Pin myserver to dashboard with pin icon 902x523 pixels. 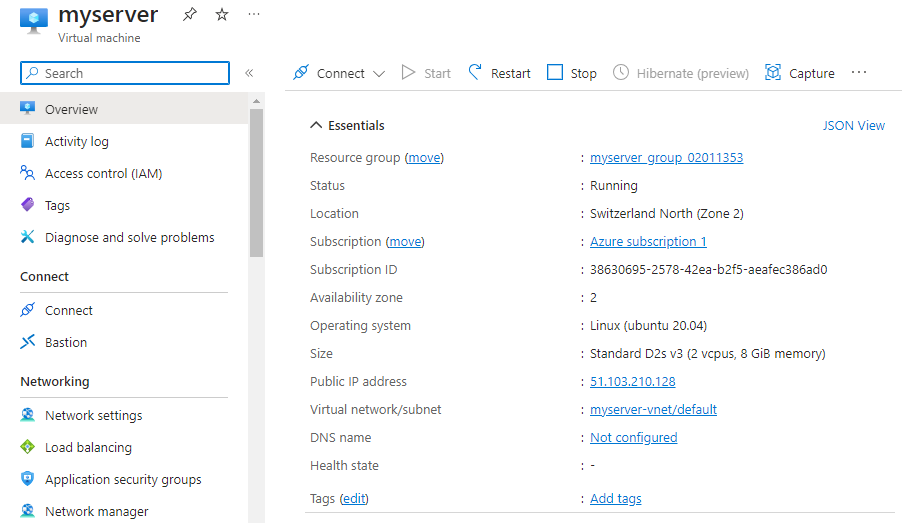click(x=189, y=14)
